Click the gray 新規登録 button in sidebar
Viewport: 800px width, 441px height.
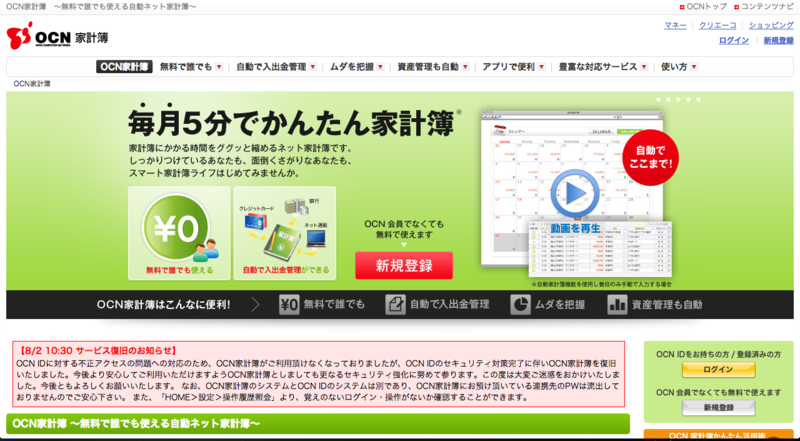718,408
